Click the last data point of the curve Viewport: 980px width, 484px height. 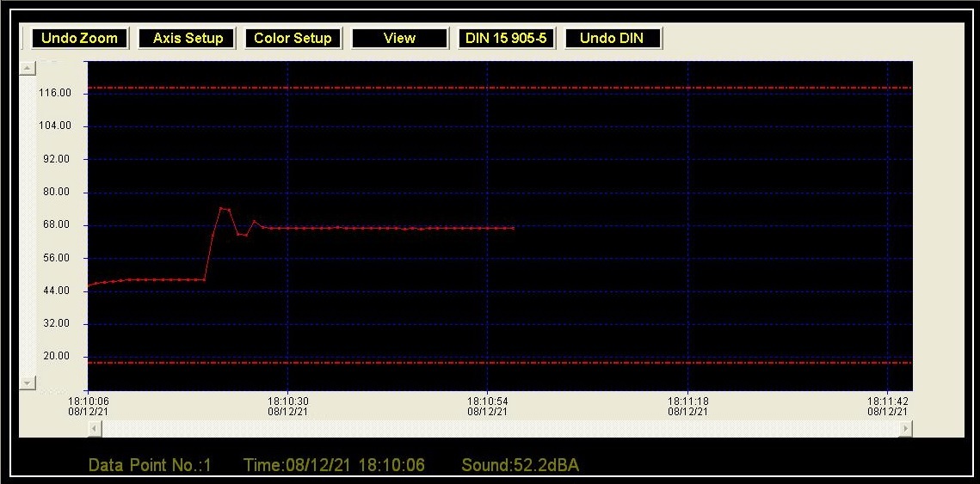pyautogui.click(x=513, y=229)
